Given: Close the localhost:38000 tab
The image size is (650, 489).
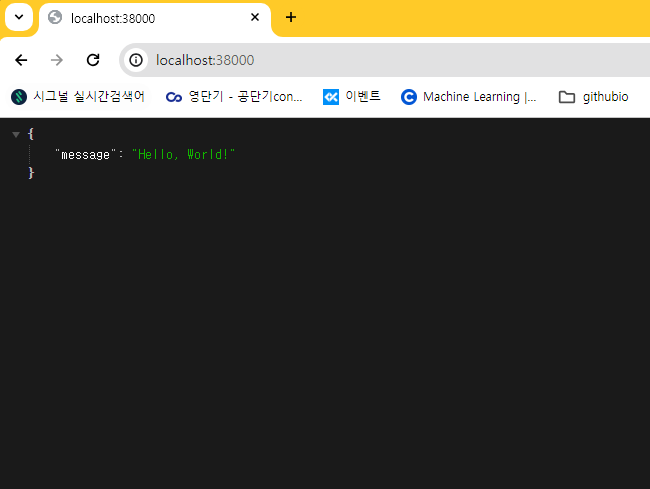Looking at the screenshot, I should [255, 17].
